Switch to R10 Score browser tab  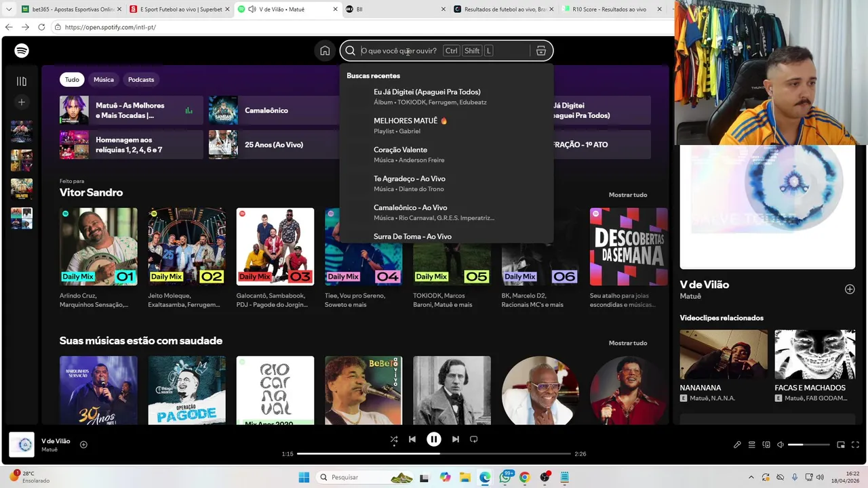[613, 9]
